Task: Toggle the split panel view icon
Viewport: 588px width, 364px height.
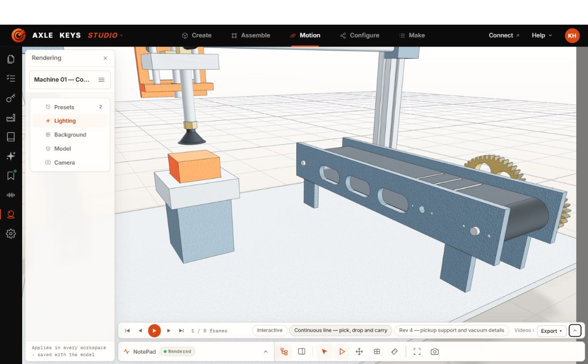Action: 302,352
